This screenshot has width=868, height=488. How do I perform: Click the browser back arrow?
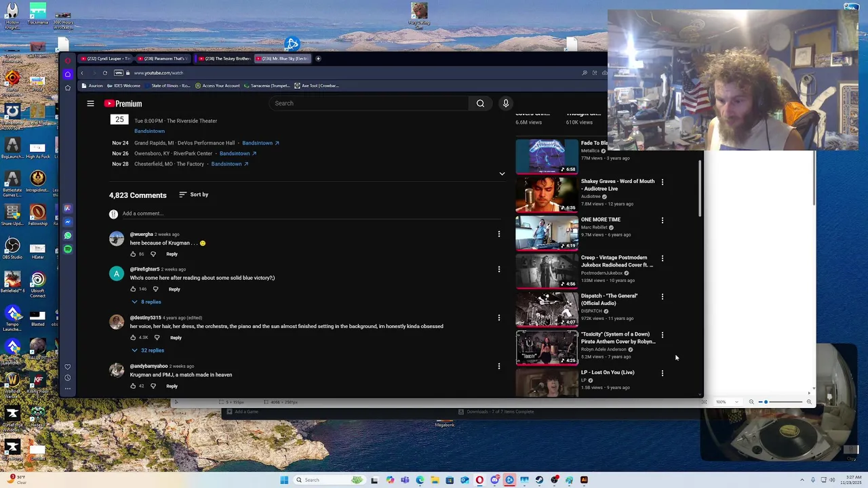click(82, 73)
